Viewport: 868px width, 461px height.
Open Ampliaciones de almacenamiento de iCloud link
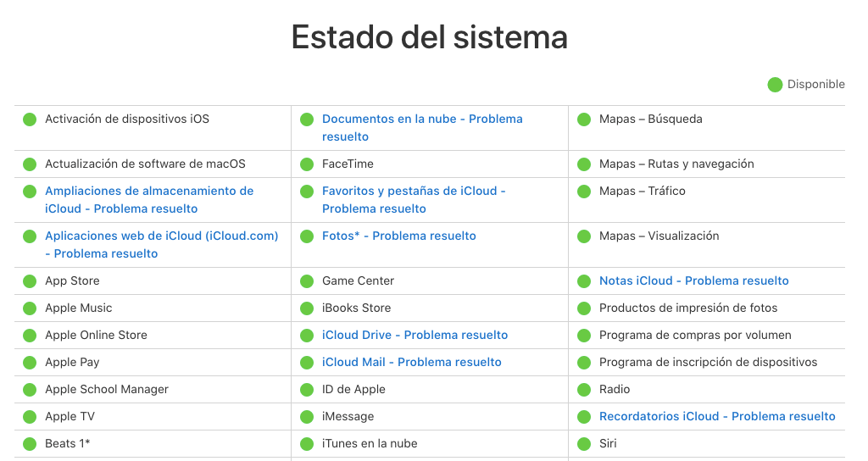click(149, 200)
